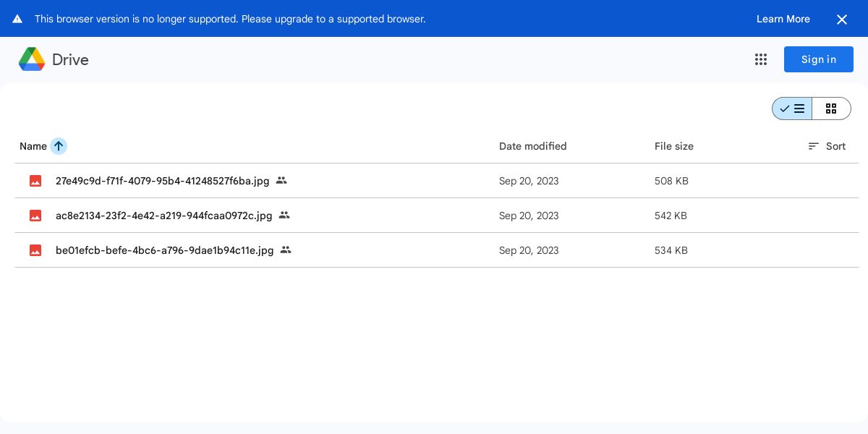868x434 pixels.
Task: Click the Sign in button
Action: coord(818,59)
